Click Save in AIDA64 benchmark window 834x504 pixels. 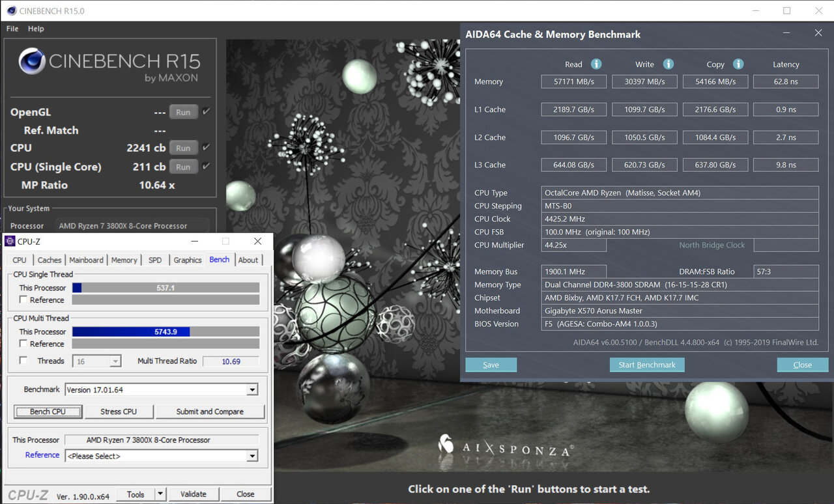point(491,365)
